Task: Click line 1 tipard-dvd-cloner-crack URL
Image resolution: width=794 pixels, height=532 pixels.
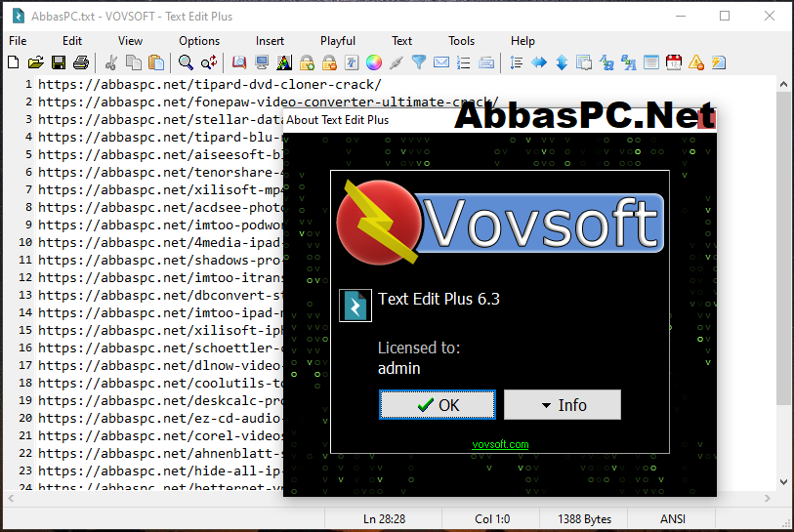Action: 210,85
